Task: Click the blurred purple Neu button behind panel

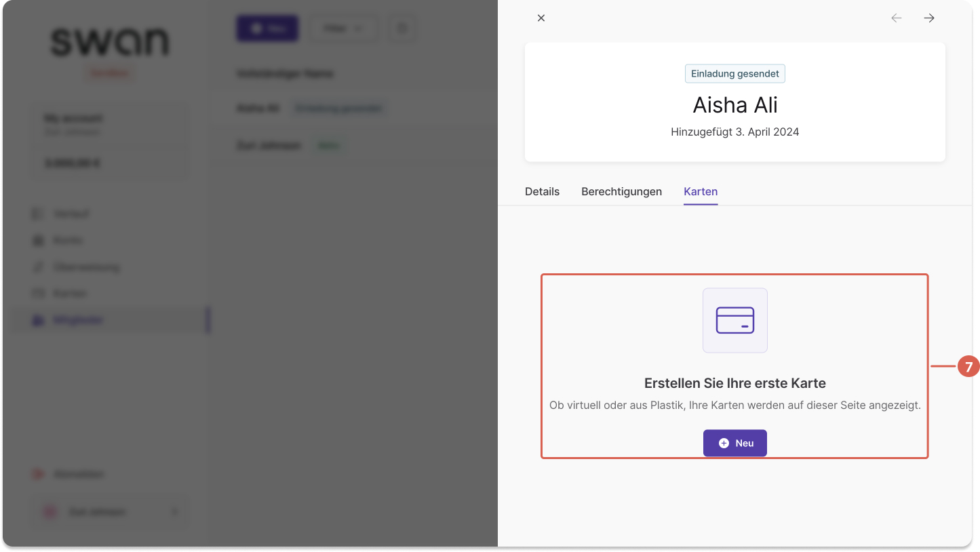Action: 267,28
